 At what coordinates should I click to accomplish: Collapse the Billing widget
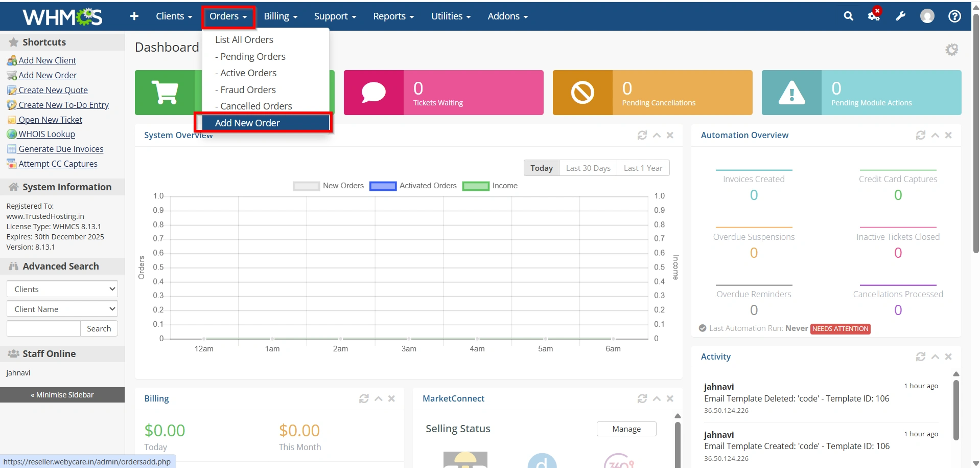378,398
